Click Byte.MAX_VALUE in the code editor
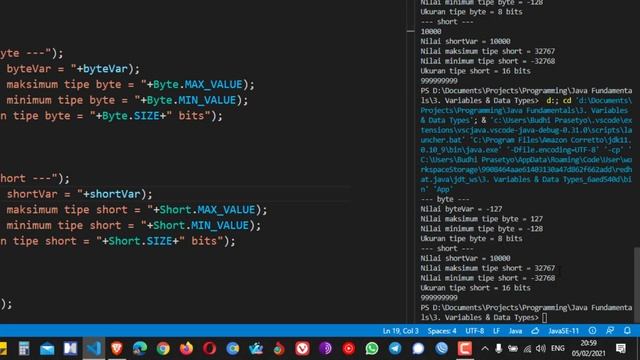Viewport: 640px width, 360px height. (x=198, y=84)
